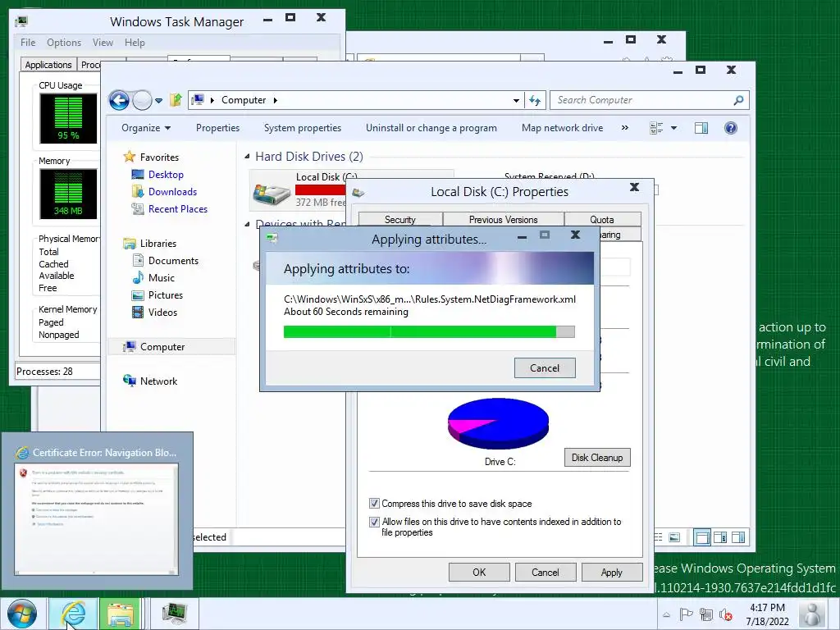This screenshot has height=630, width=840.
Task: Click the muted volume tray icon
Action: click(x=726, y=614)
